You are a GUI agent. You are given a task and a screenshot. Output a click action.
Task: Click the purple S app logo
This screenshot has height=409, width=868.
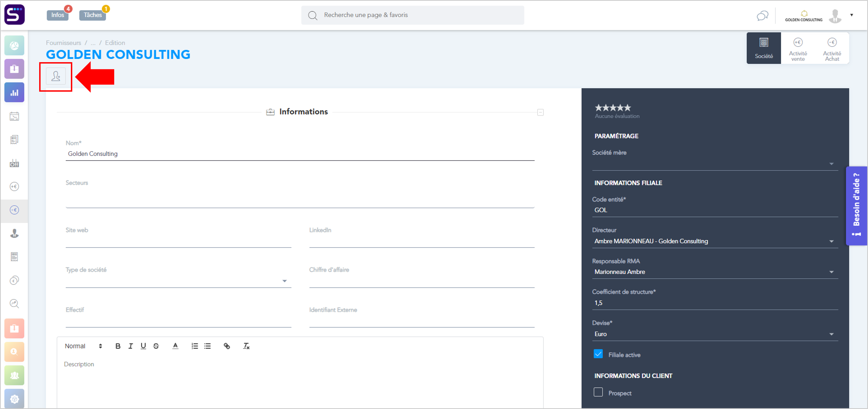(15, 15)
